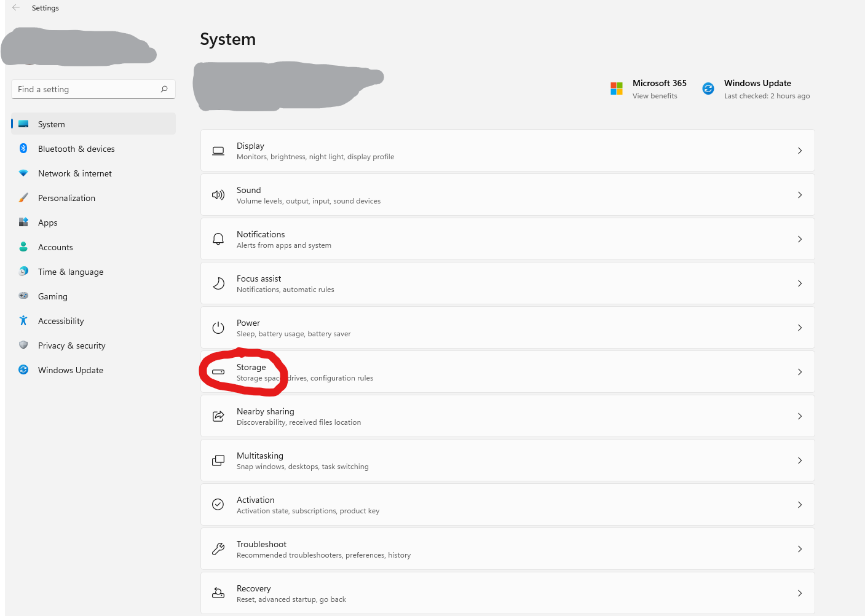Screen dimensions: 865x616
Task: Open the Recovery options chevron
Action: [x=800, y=593]
